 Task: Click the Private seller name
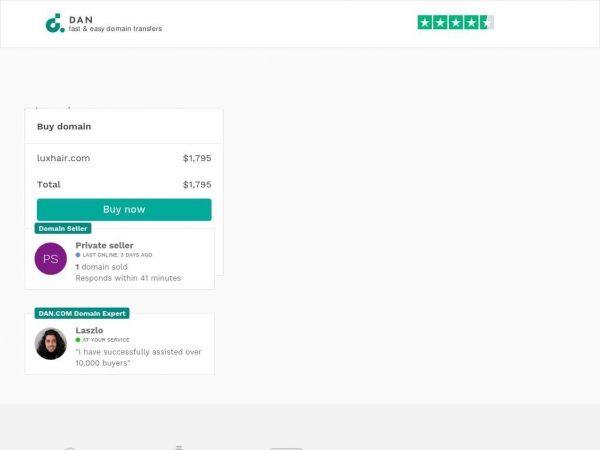click(x=104, y=245)
